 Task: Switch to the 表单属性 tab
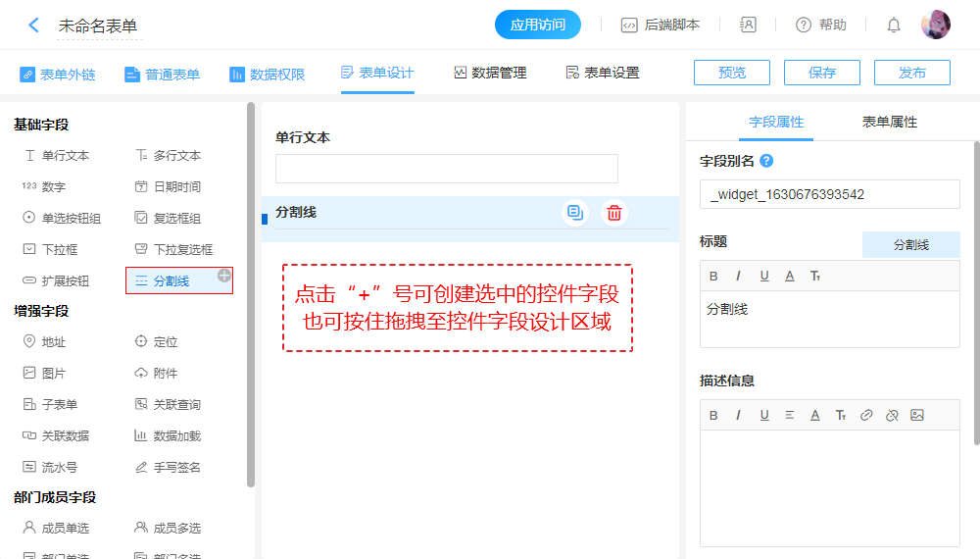click(889, 122)
